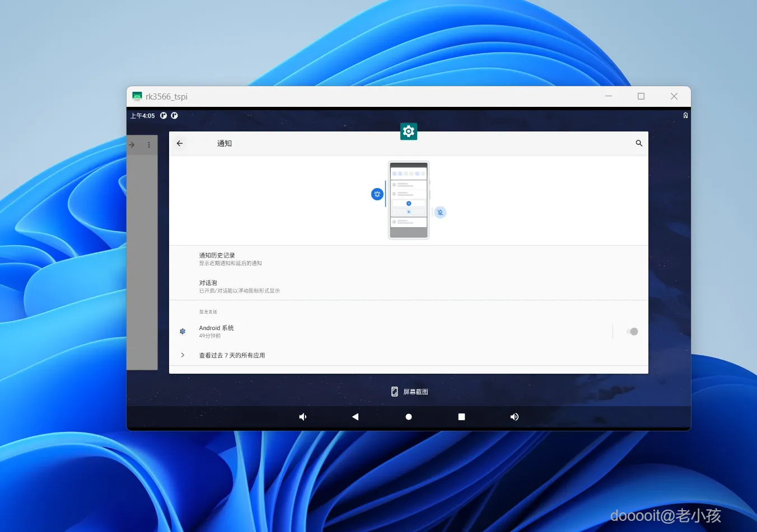Click the teal Settings gear app icon

tap(409, 131)
